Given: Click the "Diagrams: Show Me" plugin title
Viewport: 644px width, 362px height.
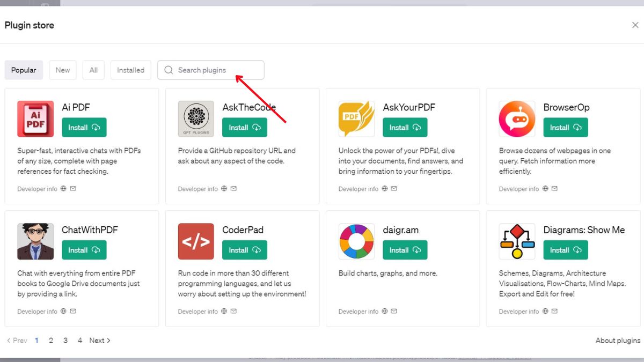Looking at the screenshot, I should click(x=584, y=230).
